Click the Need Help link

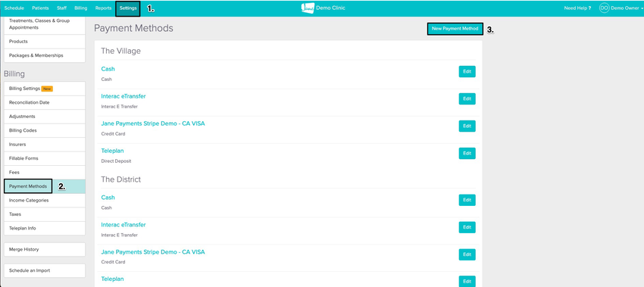click(577, 8)
